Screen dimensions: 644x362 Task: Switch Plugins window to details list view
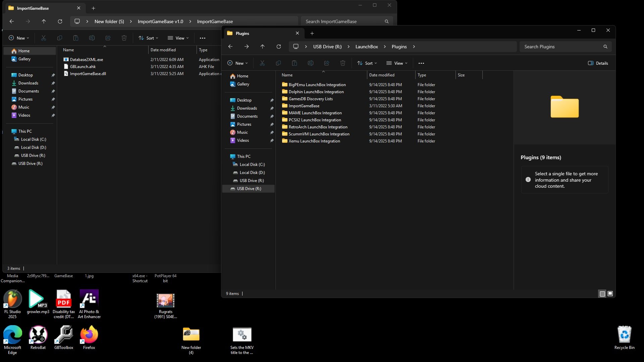pos(602,294)
